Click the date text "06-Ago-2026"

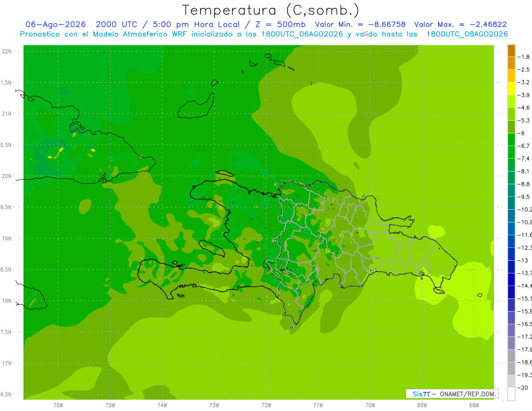(x=55, y=25)
